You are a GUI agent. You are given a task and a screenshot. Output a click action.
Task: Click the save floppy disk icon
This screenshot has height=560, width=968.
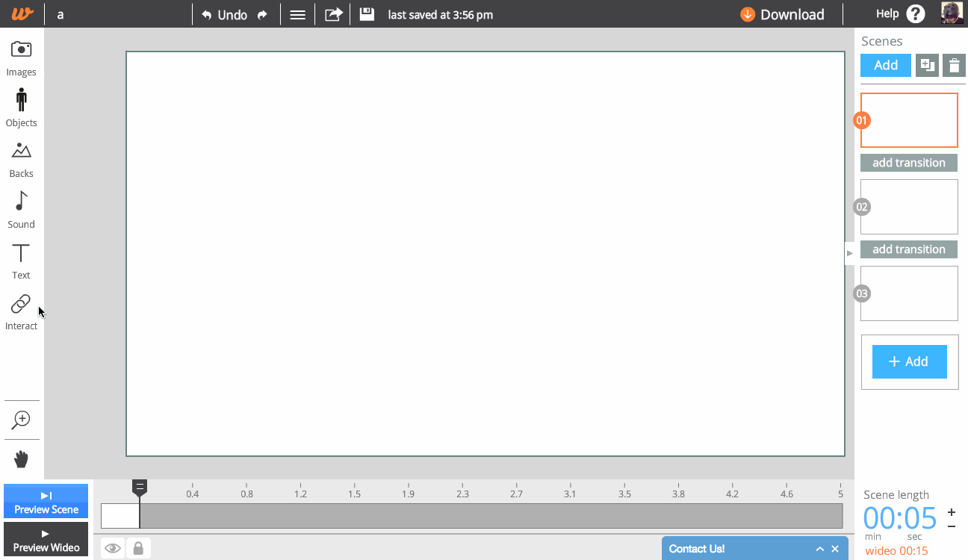coord(367,14)
